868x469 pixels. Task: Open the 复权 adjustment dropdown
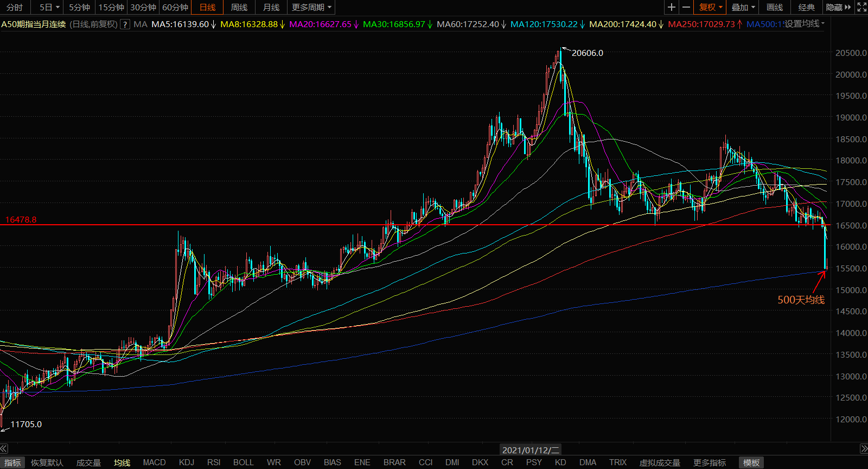pos(710,7)
